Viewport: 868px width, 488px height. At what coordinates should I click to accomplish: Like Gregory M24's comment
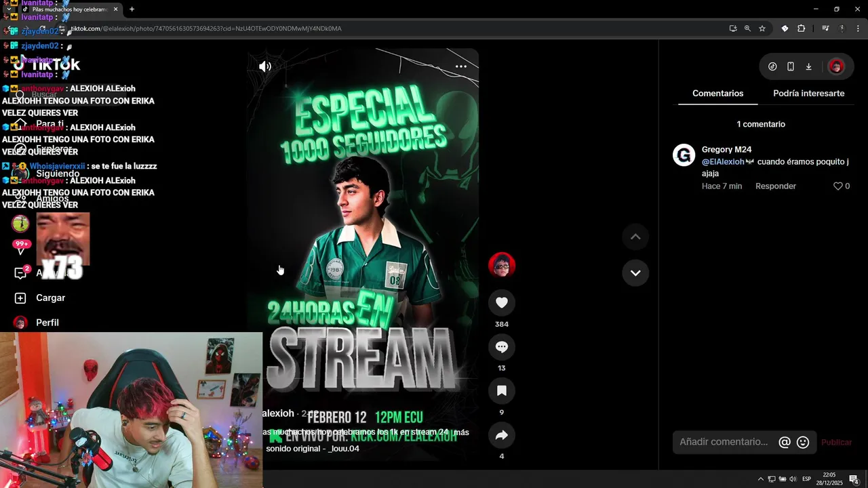click(837, 186)
